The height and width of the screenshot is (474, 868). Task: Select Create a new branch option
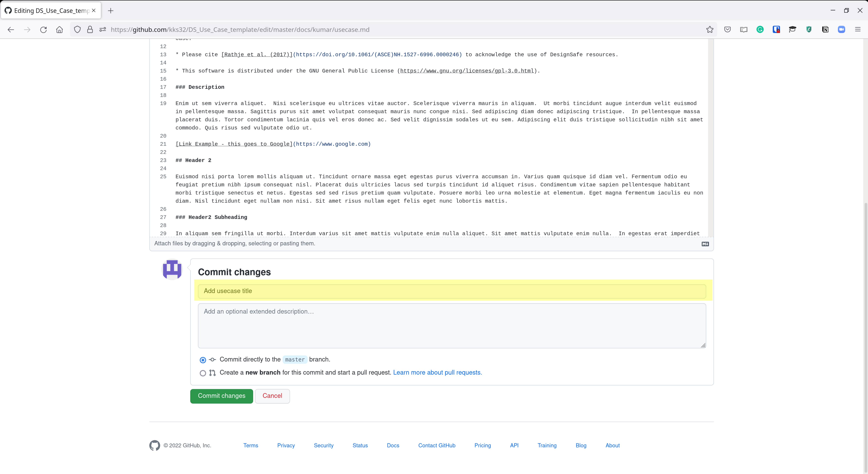click(203, 373)
